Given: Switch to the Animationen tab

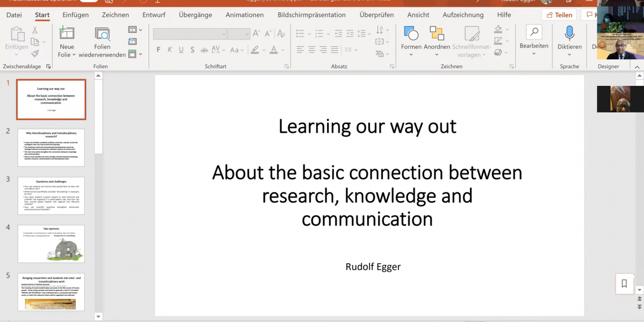Looking at the screenshot, I should coord(245,15).
